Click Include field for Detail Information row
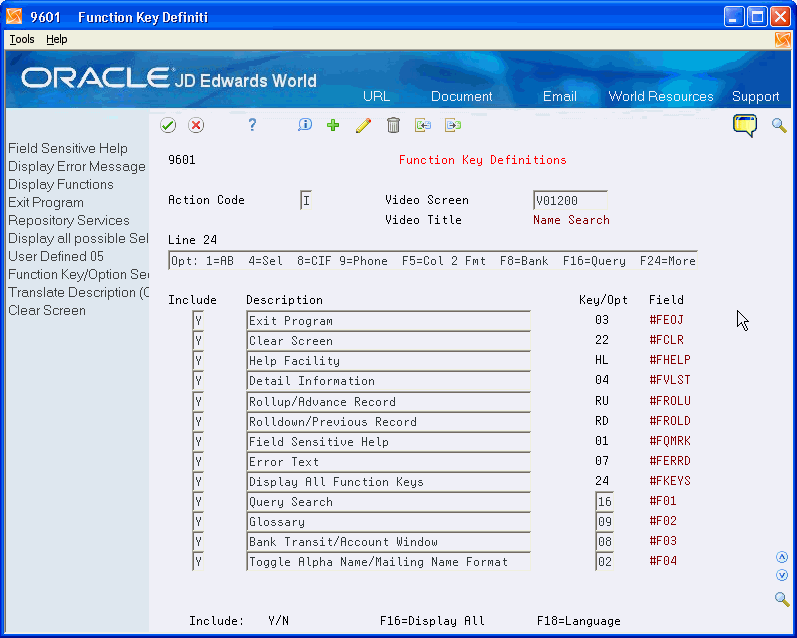The width and height of the screenshot is (797, 638). 198,380
